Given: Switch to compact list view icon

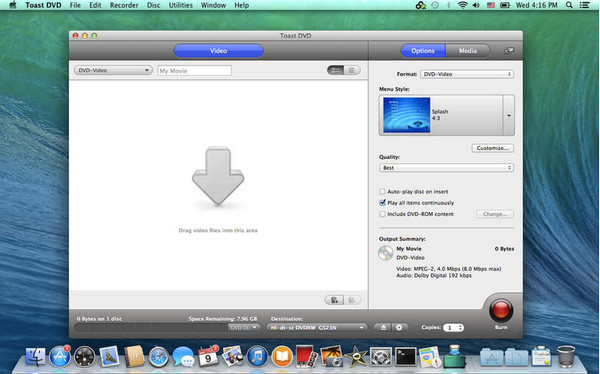Looking at the screenshot, I should [x=352, y=70].
